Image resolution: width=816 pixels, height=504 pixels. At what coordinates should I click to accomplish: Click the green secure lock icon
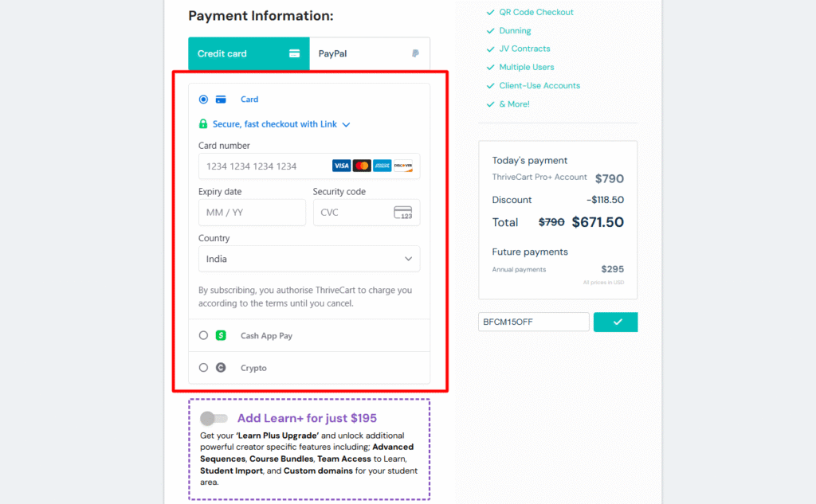click(203, 124)
